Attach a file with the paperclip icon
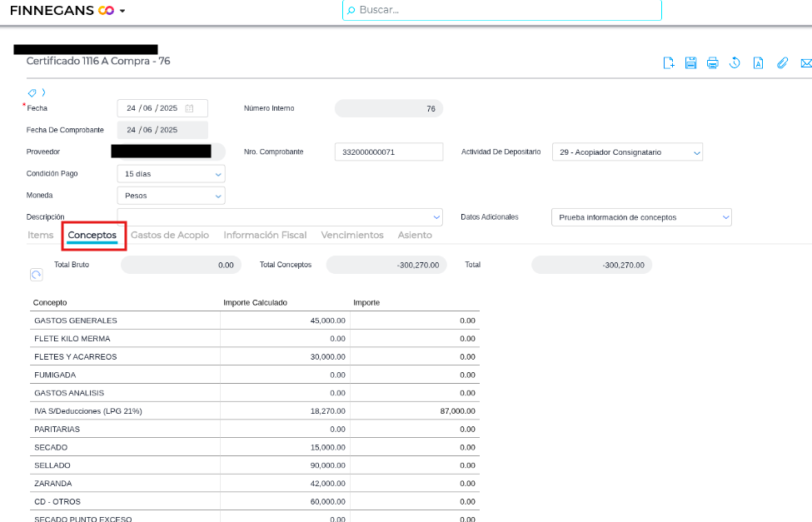Image resolution: width=812 pixels, height=522 pixels. 782,63
